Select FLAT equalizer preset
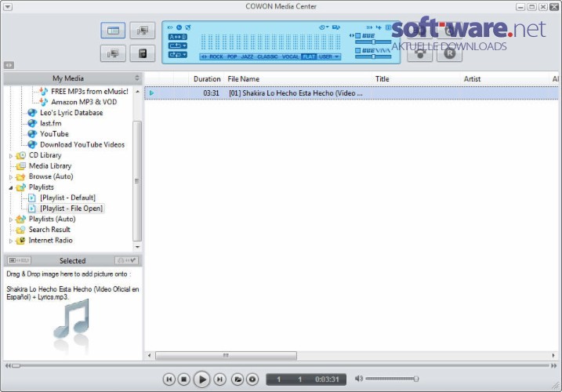Image resolution: width=562 pixels, height=392 pixels. tap(309, 56)
